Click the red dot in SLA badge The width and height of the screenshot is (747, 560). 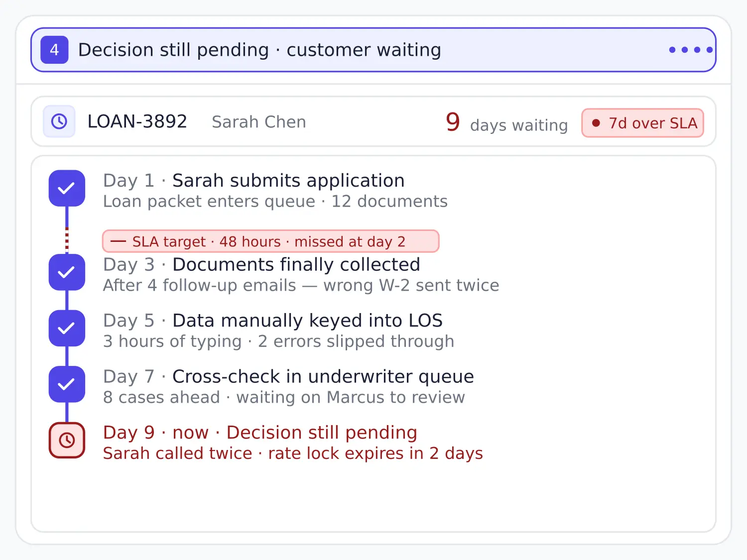596,123
